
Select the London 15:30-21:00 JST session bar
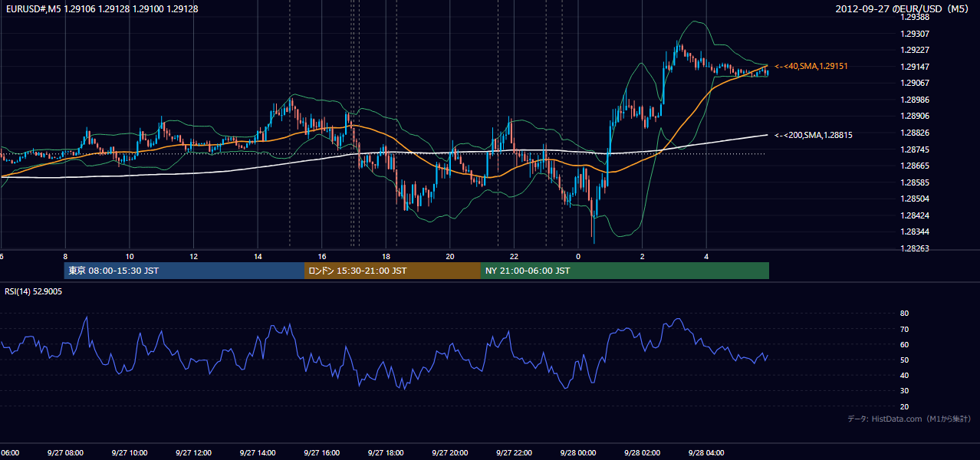point(393,271)
